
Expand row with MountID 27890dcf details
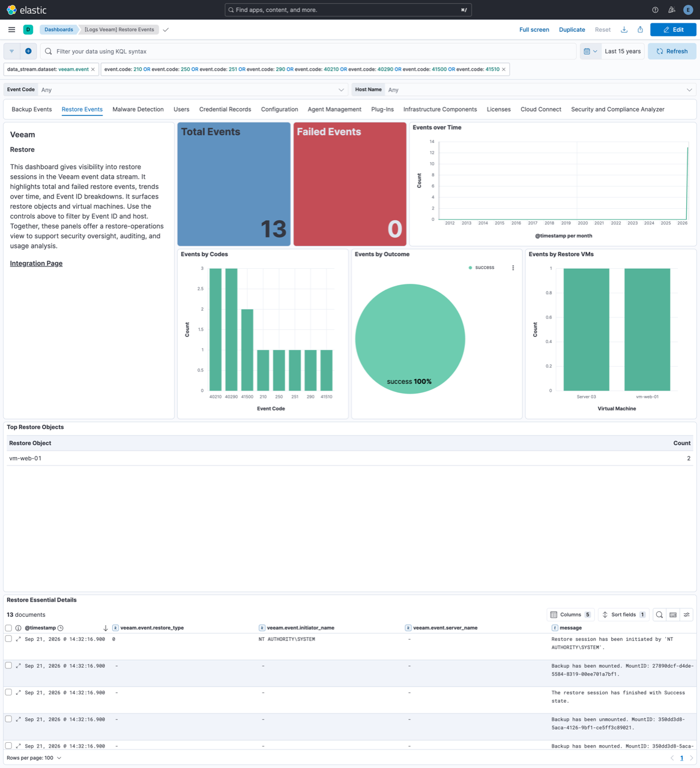(x=18, y=666)
